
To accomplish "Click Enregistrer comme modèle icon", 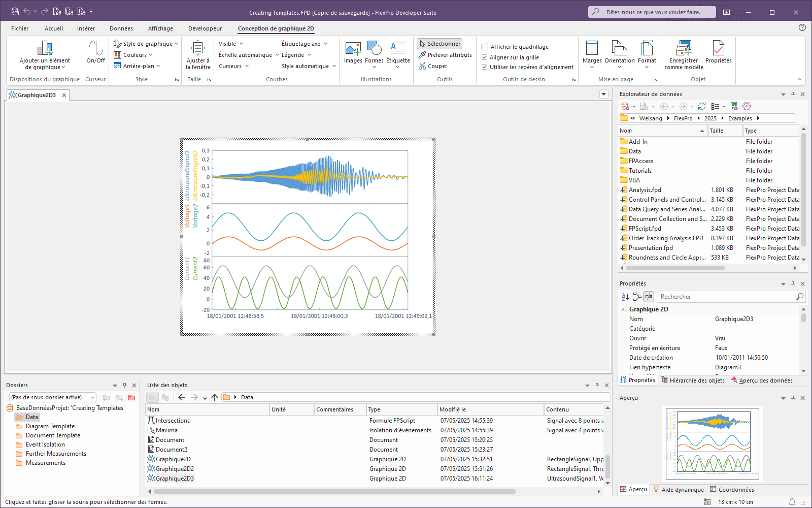I will (684, 49).
